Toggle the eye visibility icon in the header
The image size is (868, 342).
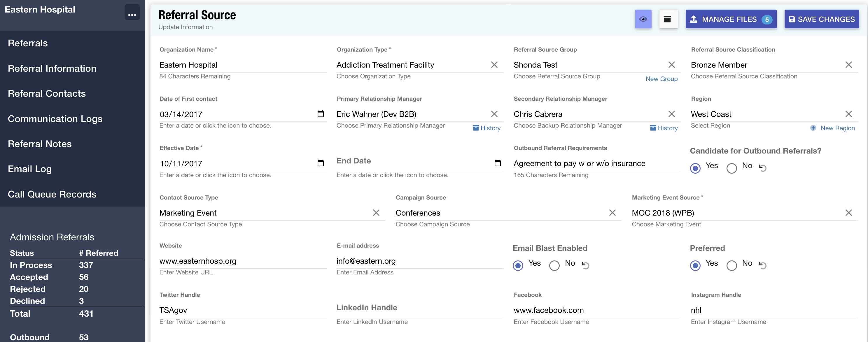click(643, 19)
